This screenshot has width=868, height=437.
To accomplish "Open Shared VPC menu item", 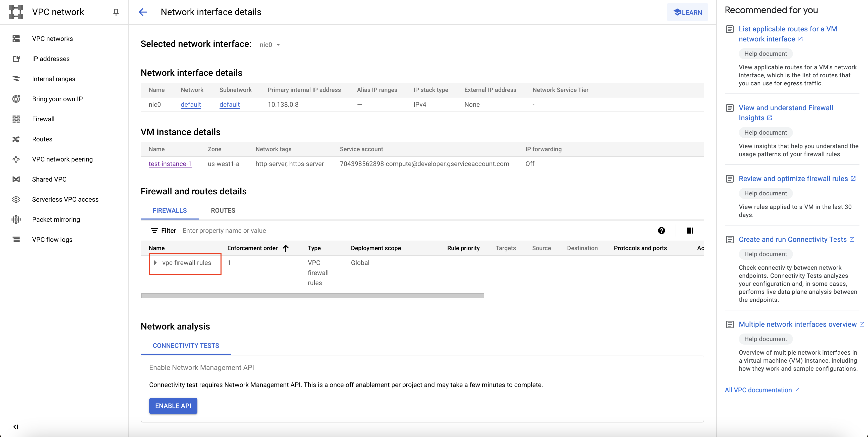I will tap(49, 179).
